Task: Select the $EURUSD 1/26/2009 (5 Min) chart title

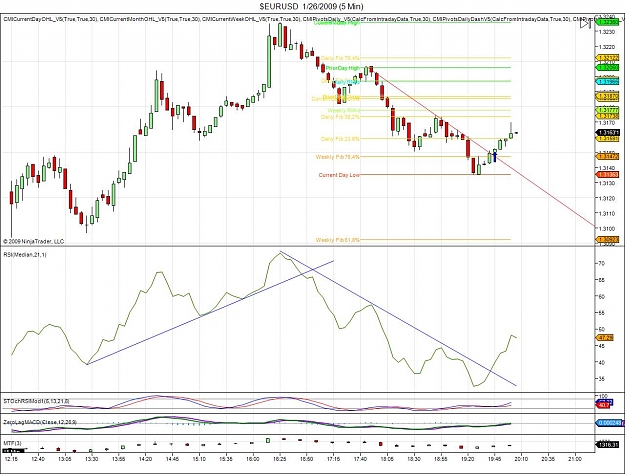Action: click(x=311, y=6)
